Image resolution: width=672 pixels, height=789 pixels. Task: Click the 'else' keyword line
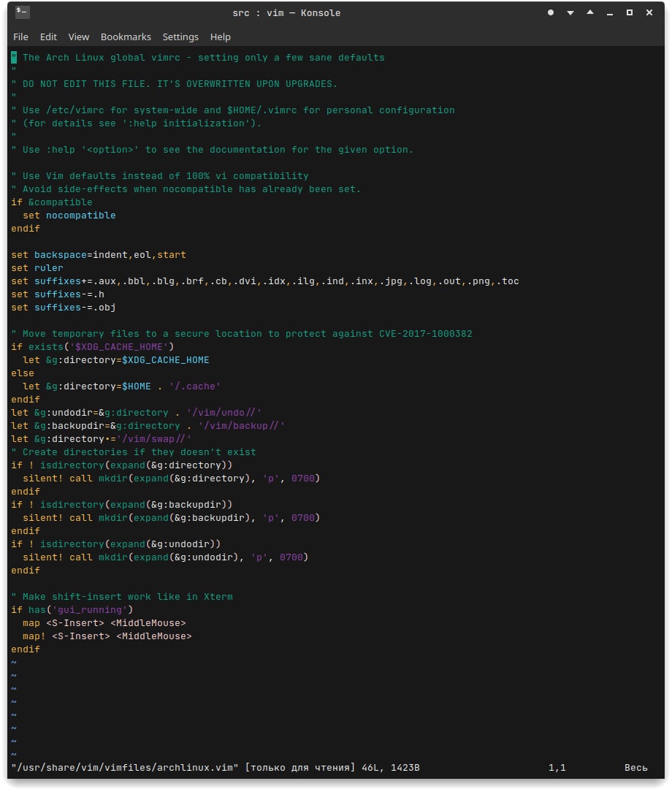pos(23,373)
